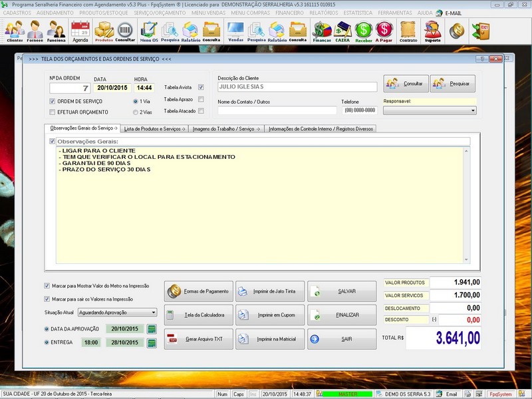Select the Data da Aprovação radio button
532x399 pixels.
point(47,329)
